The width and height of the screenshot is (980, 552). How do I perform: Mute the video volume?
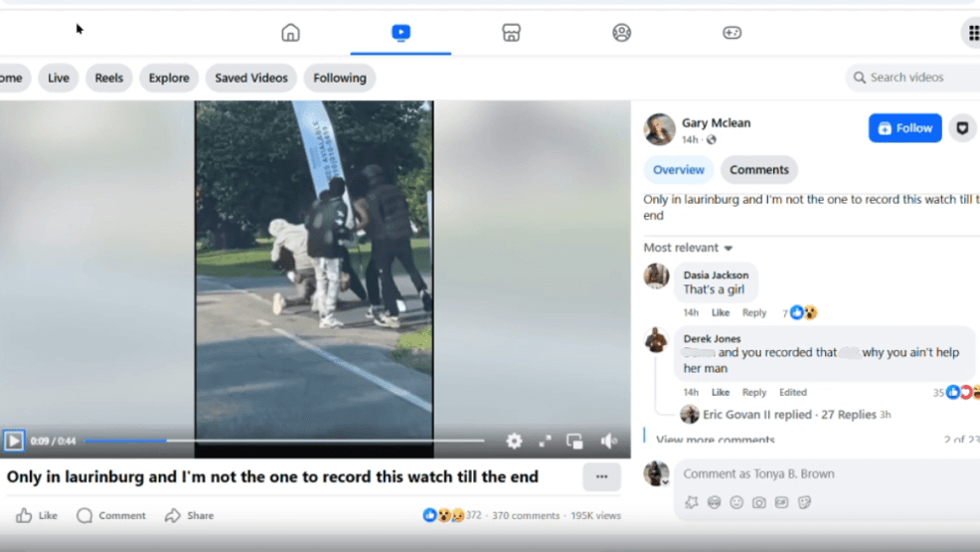coord(608,441)
